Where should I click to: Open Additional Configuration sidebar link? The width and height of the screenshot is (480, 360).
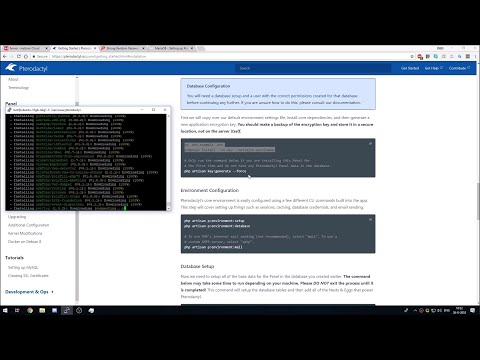pos(28,225)
